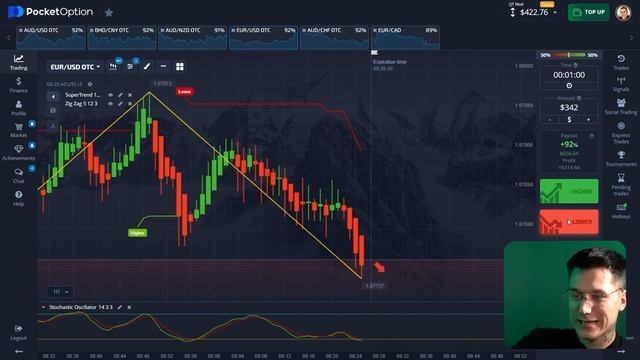Place a LOWER trade

[569, 222]
